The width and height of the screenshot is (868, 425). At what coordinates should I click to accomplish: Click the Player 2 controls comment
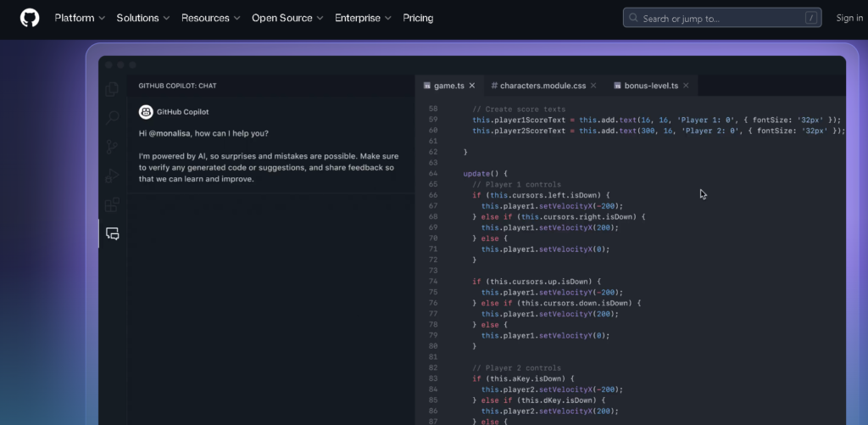tap(516, 368)
